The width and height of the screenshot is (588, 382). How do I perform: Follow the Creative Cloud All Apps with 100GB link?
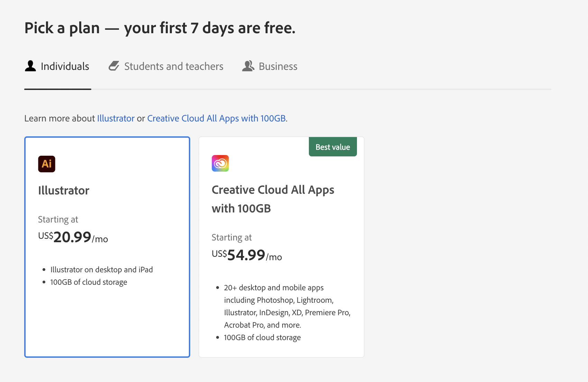[216, 118]
